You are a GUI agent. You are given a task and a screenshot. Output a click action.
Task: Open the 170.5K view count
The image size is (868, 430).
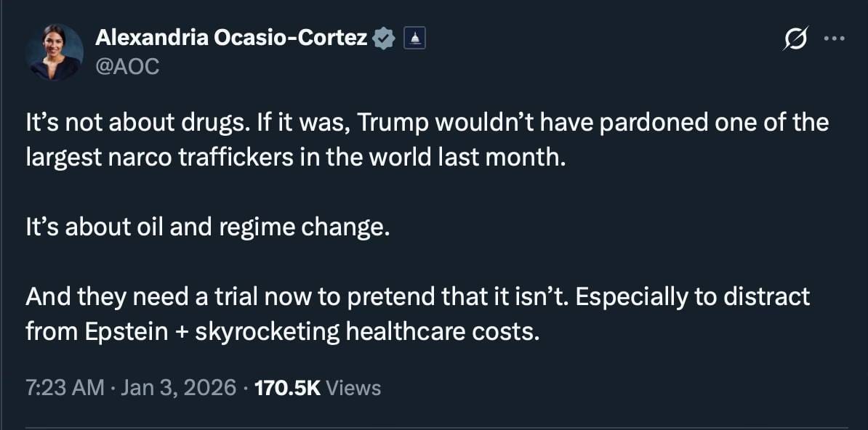[288, 388]
